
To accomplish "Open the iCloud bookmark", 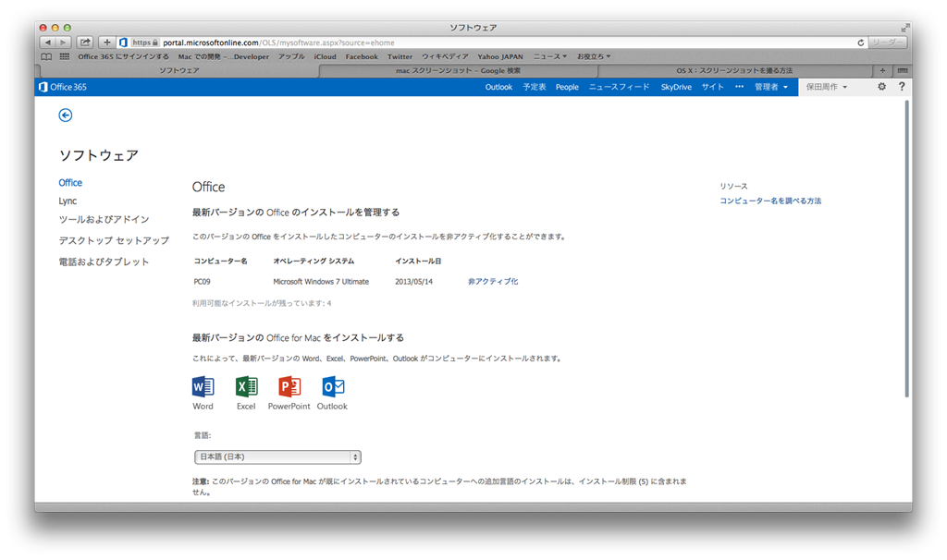I will [325, 56].
